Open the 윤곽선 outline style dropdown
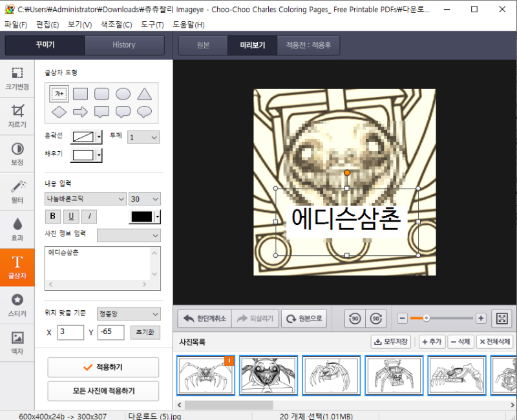Screen dimensions: 517x420 [x=99, y=137]
